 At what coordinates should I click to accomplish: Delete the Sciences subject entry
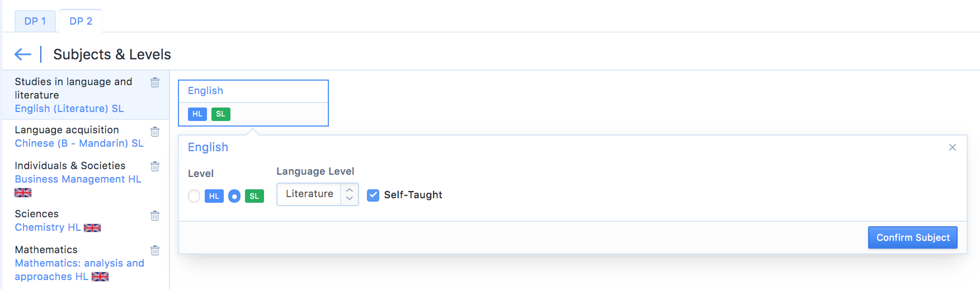pos(155,216)
